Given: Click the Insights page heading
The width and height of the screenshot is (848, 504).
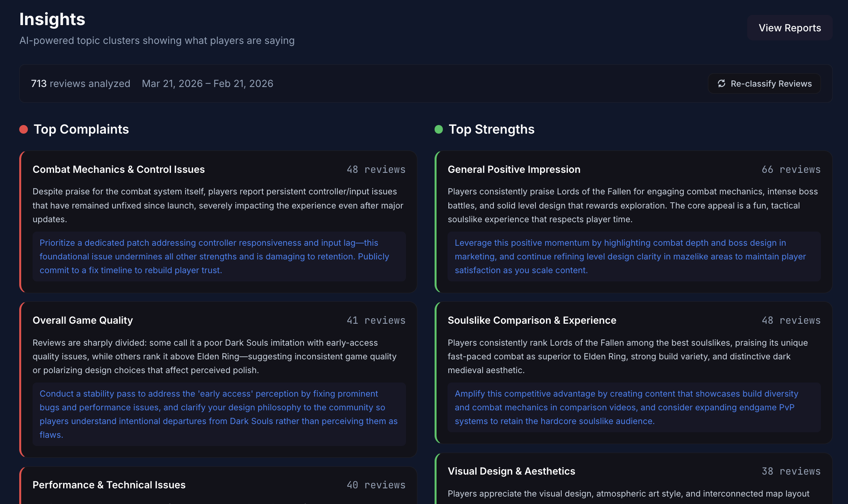Looking at the screenshot, I should [x=53, y=19].
